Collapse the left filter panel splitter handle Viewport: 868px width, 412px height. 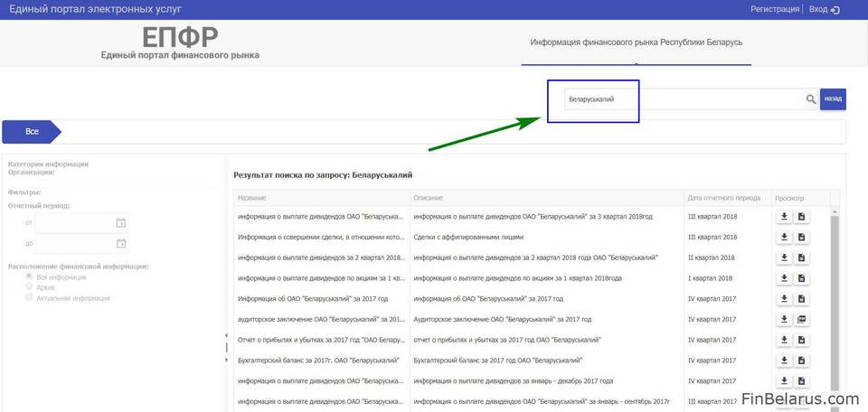pos(226,347)
